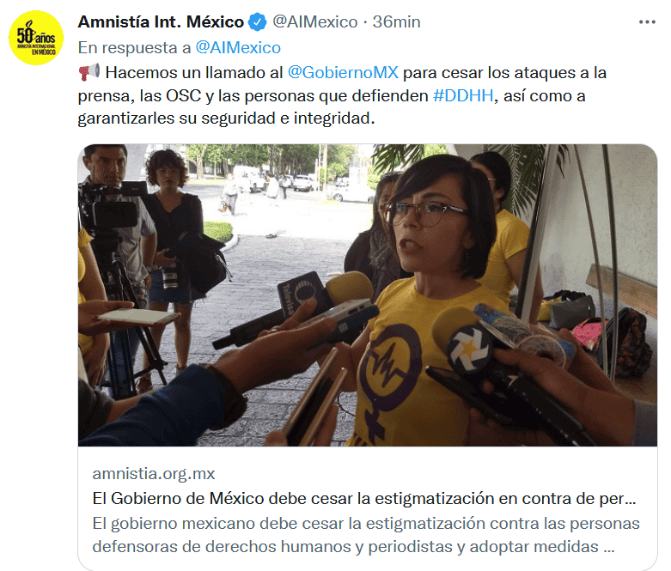Click the megaphone emoji in tweet
This screenshot has height=571, width=671.
tap(89, 72)
